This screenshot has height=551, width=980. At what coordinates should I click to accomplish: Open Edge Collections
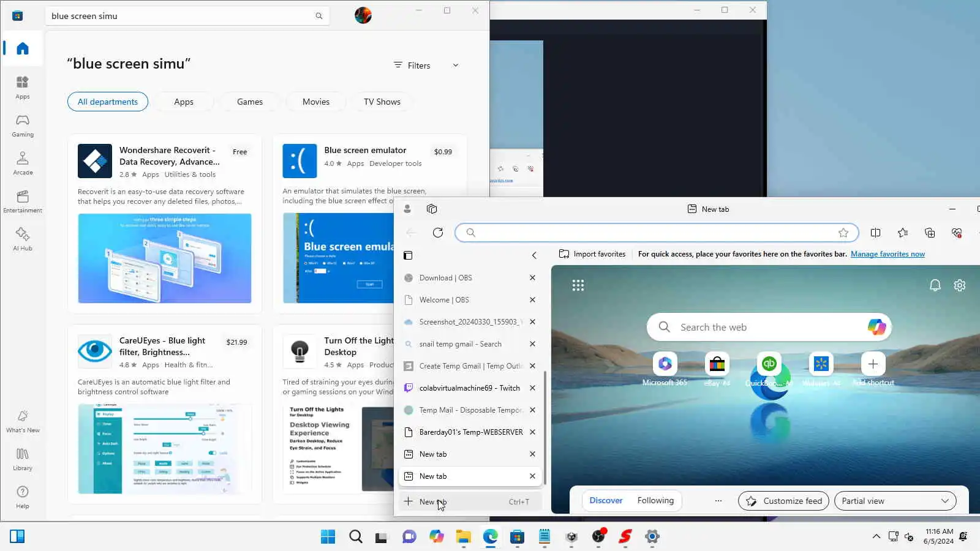point(930,233)
